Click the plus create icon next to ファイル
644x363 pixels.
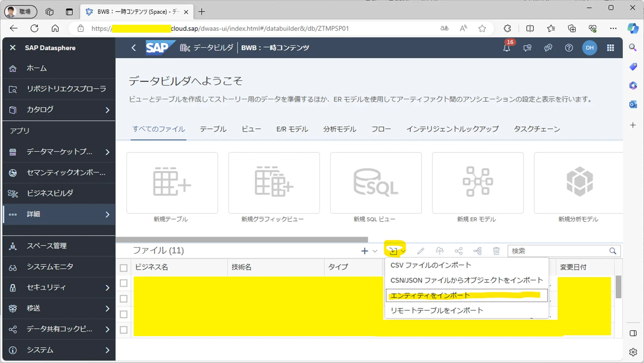point(365,251)
